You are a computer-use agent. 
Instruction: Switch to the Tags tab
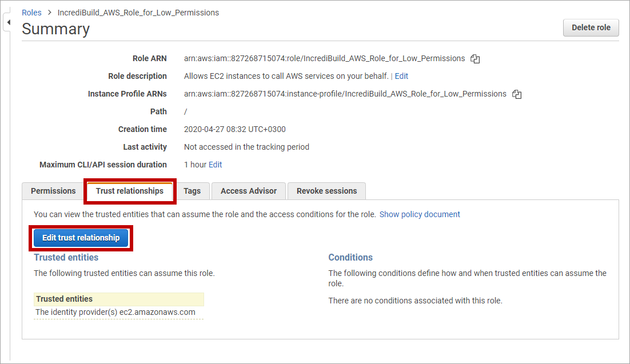pos(192,191)
